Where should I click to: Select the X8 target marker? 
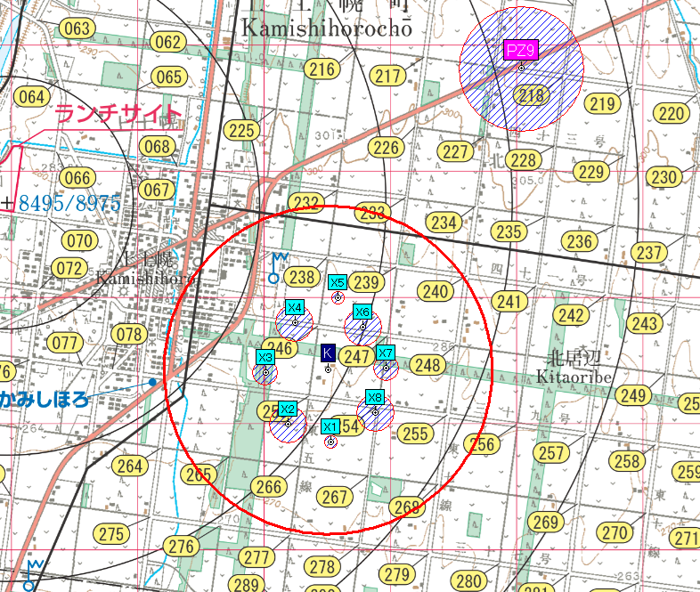(375, 397)
